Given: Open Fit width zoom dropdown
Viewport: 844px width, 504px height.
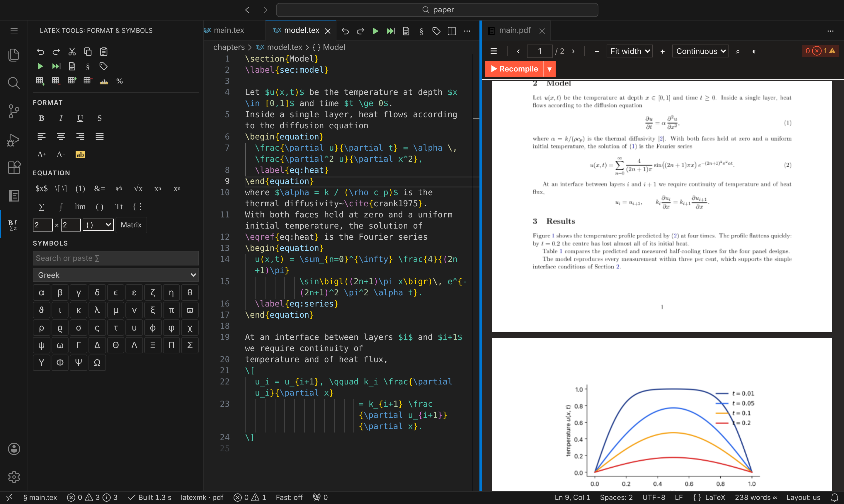Looking at the screenshot, I should pyautogui.click(x=629, y=51).
